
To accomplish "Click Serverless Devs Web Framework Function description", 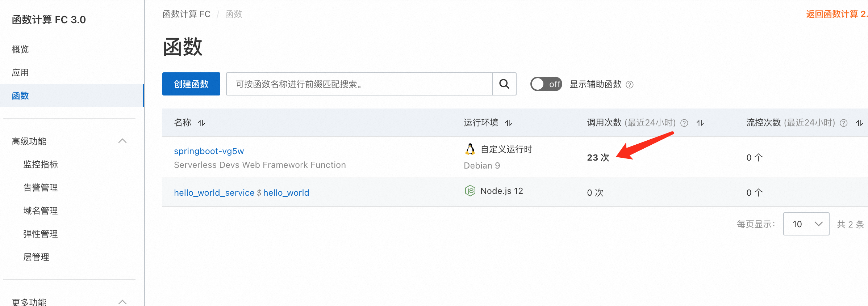I will tap(260, 165).
